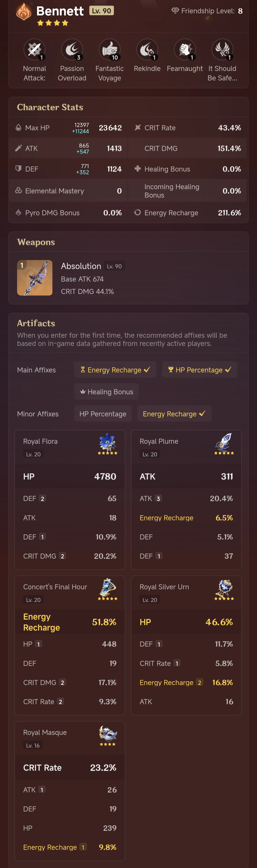The height and width of the screenshot is (868, 257).
Task: Toggle the HP Percentage main affix
Action: [x=200, y=370]
